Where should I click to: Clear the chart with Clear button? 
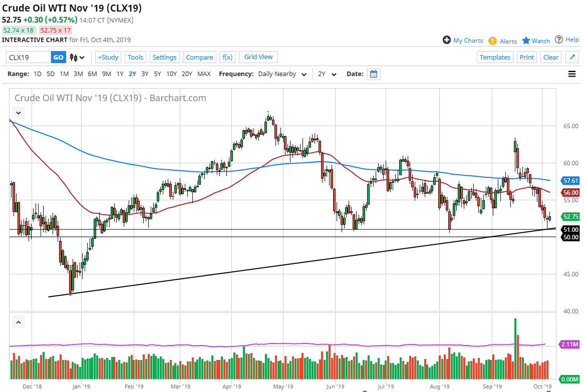pos(550,57)
